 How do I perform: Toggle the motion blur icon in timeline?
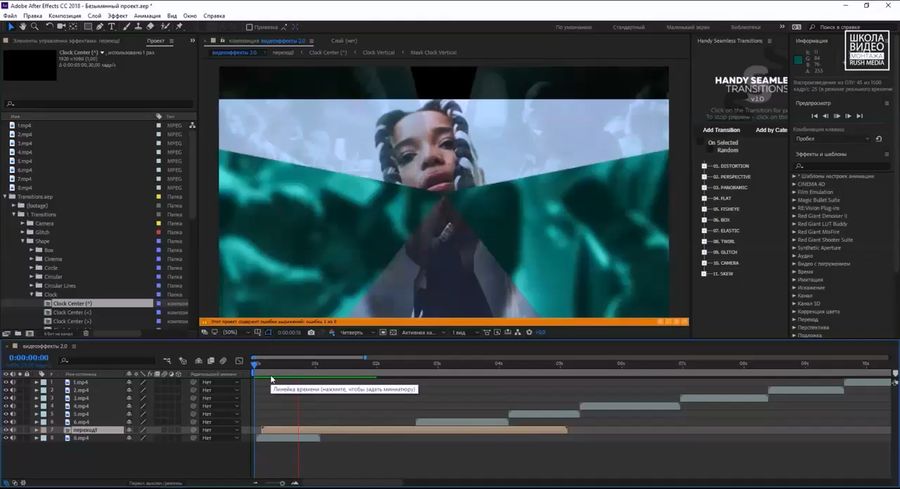[x=223, y=360]
